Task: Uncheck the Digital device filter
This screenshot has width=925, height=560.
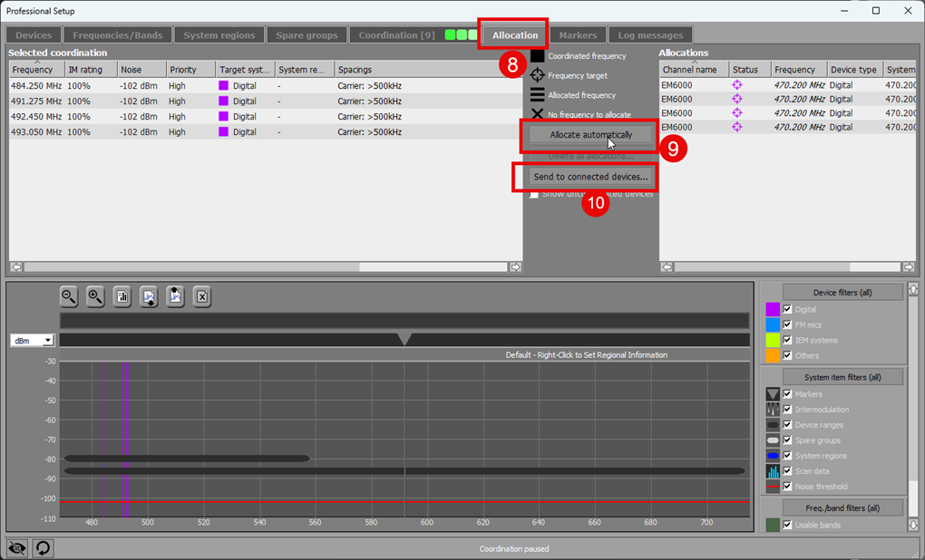Action: tap(787, 310)
